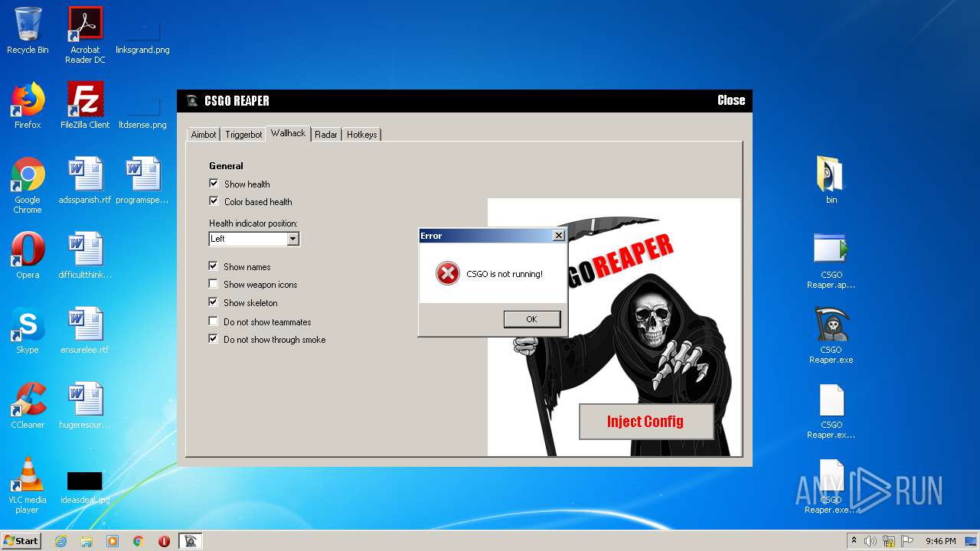Open the Start menu

click(x=21, y=541)
